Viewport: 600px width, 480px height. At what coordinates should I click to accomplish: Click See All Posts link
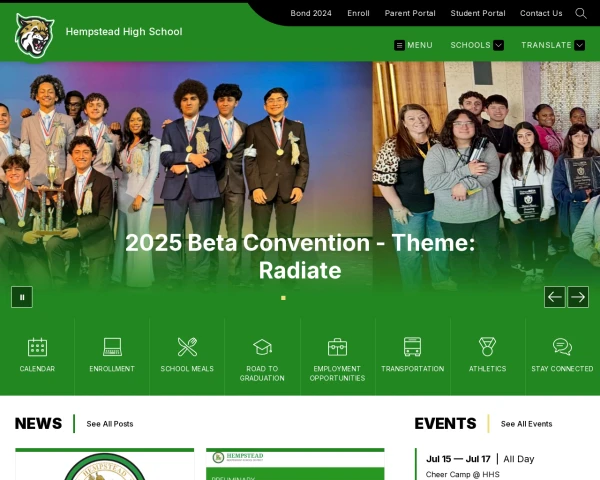coord(110,424)
